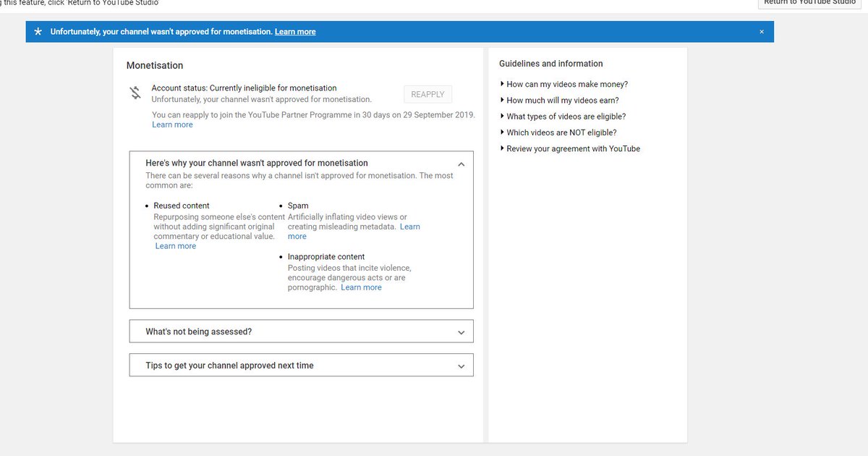Click the greyed-out REAPPLY button
This screenshot has width=868, height=456.
point(427,95)
